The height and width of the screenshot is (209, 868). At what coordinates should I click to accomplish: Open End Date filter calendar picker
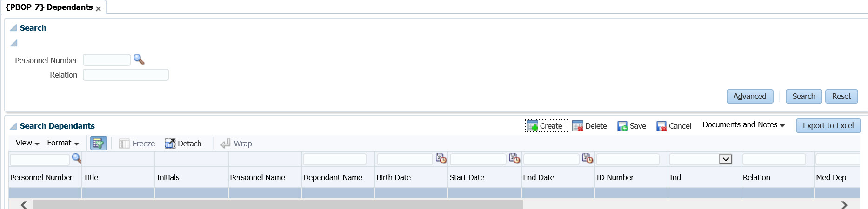point(587,159)
